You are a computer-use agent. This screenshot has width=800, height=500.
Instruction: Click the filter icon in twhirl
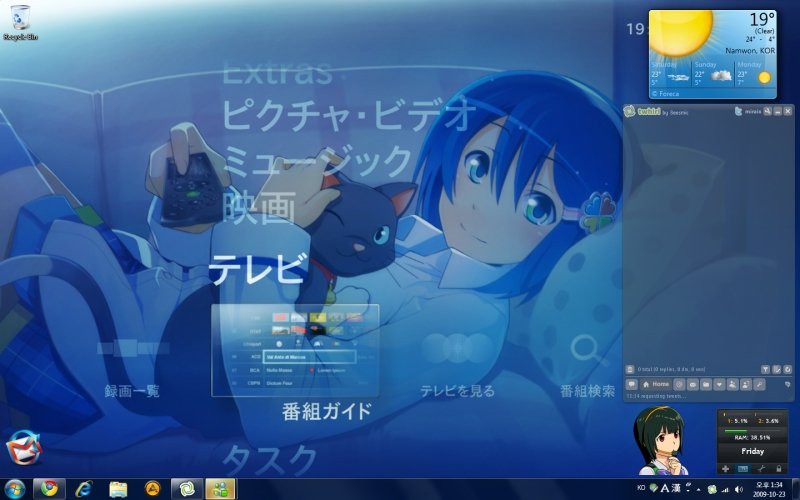click(x=765, y=369)
